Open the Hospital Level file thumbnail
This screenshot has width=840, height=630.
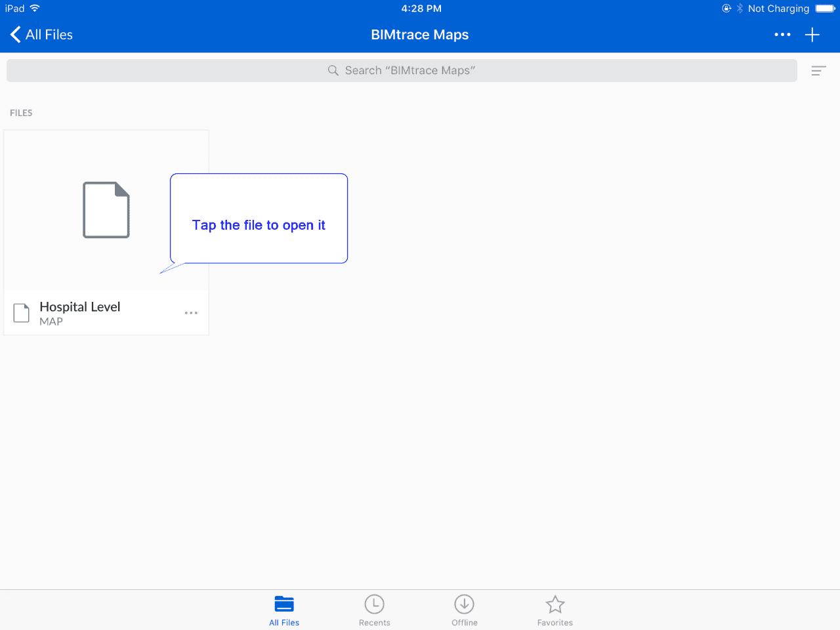[x=106, y=210]
